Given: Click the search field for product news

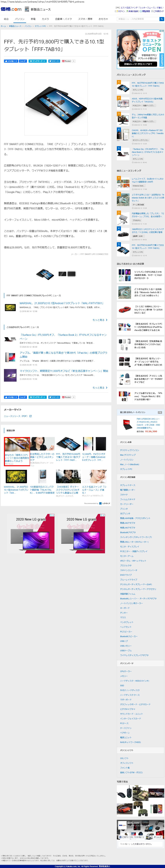Looking at the screenshot, I should (138, 19).
